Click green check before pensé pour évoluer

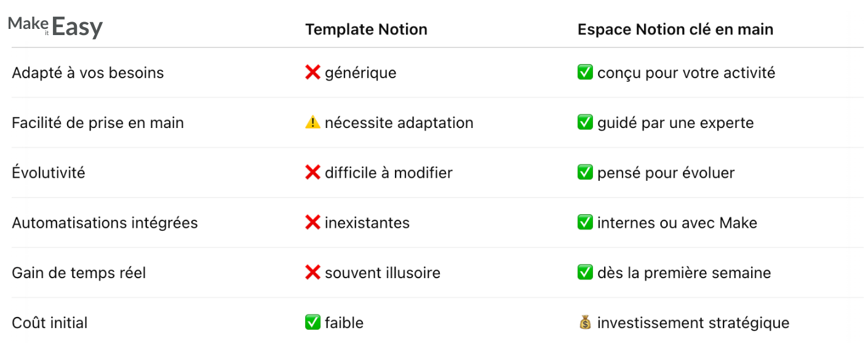point(585,173)
